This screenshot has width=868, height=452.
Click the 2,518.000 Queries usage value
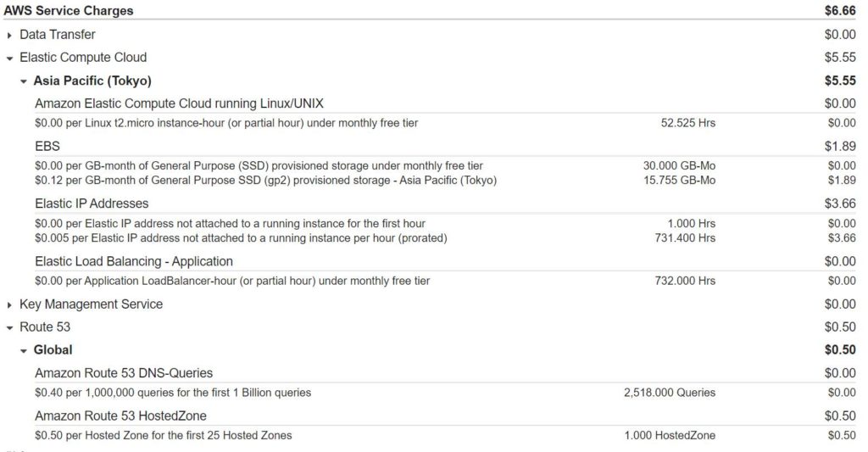tap(669, 393)
